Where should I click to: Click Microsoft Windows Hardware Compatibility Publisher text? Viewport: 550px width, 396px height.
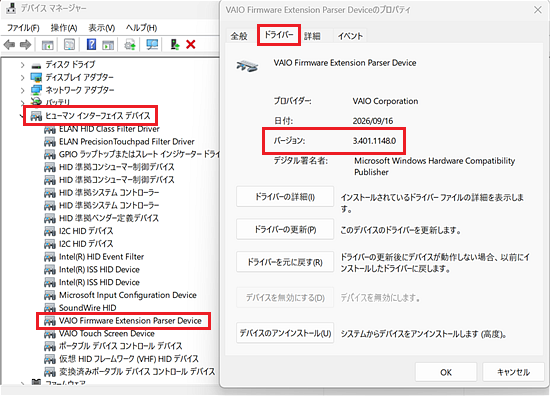[x=434, y=166]
